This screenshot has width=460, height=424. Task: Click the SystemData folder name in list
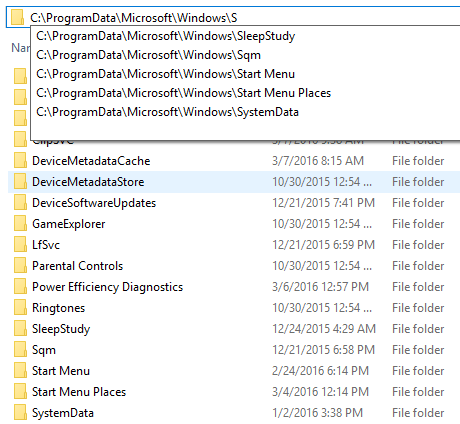coord(63,413)
